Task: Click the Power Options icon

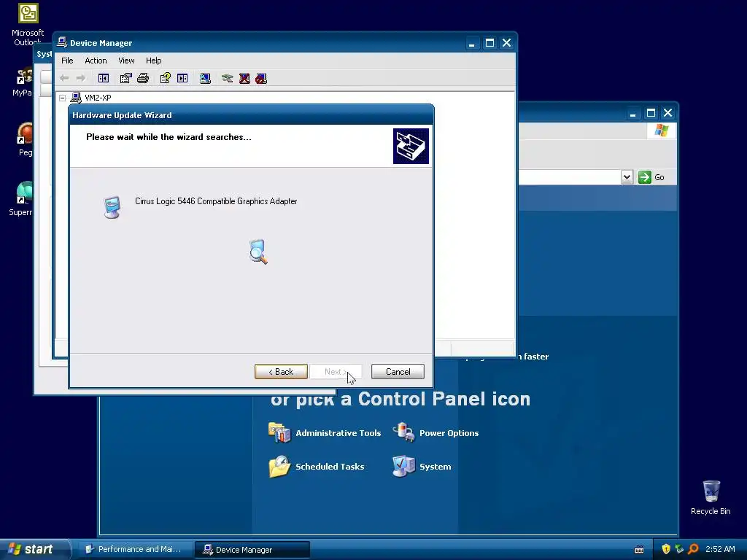Action: coord(404,432)
